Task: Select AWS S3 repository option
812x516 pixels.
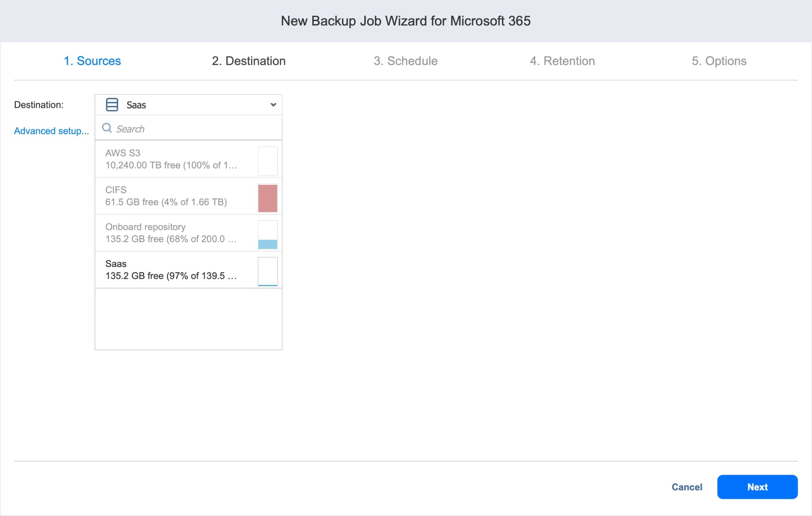Action: click(x=174, y=159)
